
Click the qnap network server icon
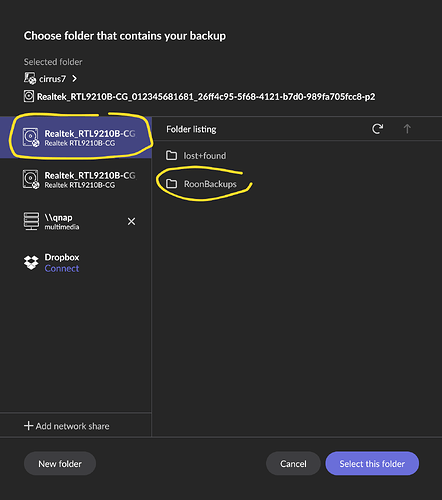point(31,221)
